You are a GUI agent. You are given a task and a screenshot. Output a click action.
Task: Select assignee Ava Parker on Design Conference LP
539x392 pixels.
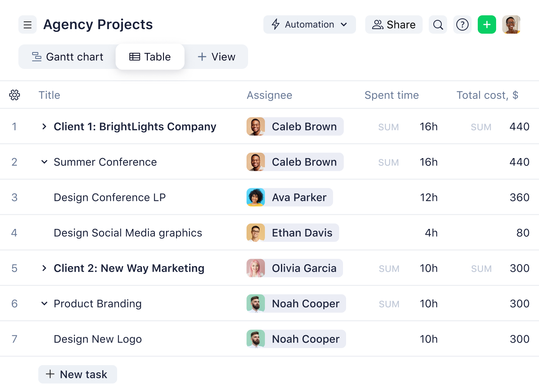pyautogui.click(x=289, y=197)
